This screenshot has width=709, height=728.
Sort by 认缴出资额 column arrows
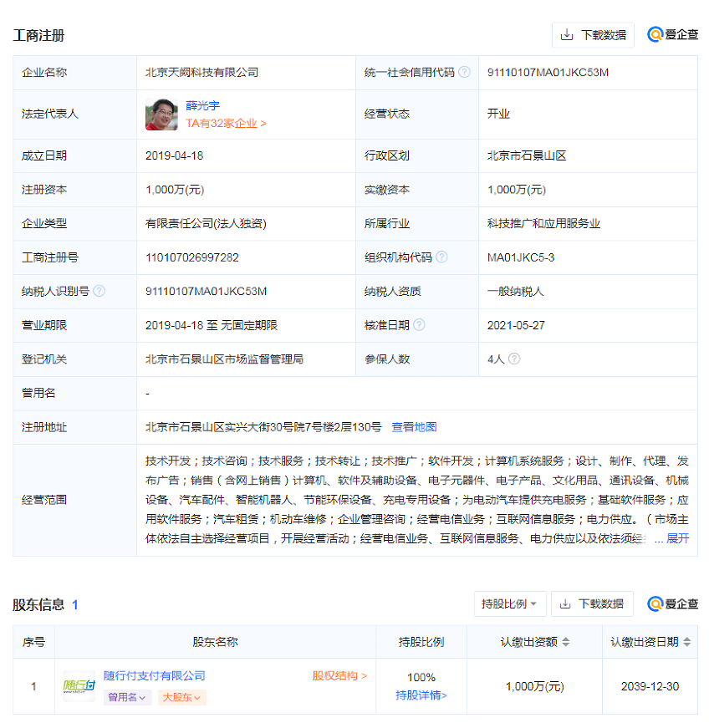pos(565,642)
